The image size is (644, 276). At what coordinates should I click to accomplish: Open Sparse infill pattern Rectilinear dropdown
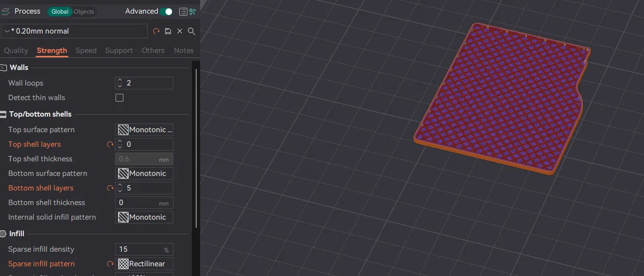pyautogui.click(x=144, y=264)
